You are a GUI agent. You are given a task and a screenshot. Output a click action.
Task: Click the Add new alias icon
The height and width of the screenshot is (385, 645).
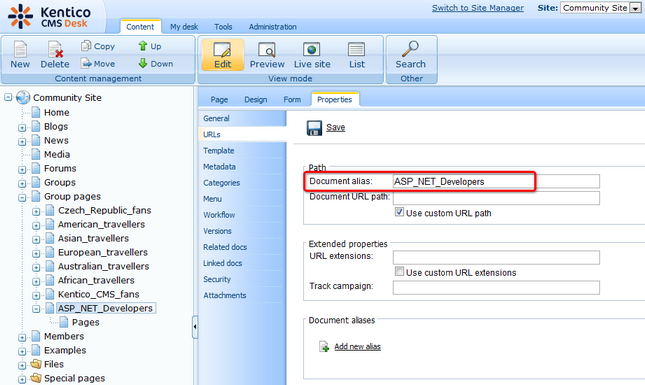(x=324, y=347)
